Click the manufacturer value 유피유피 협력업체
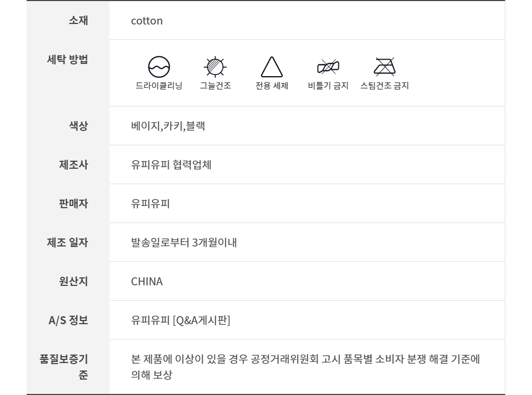 (171, 165)
